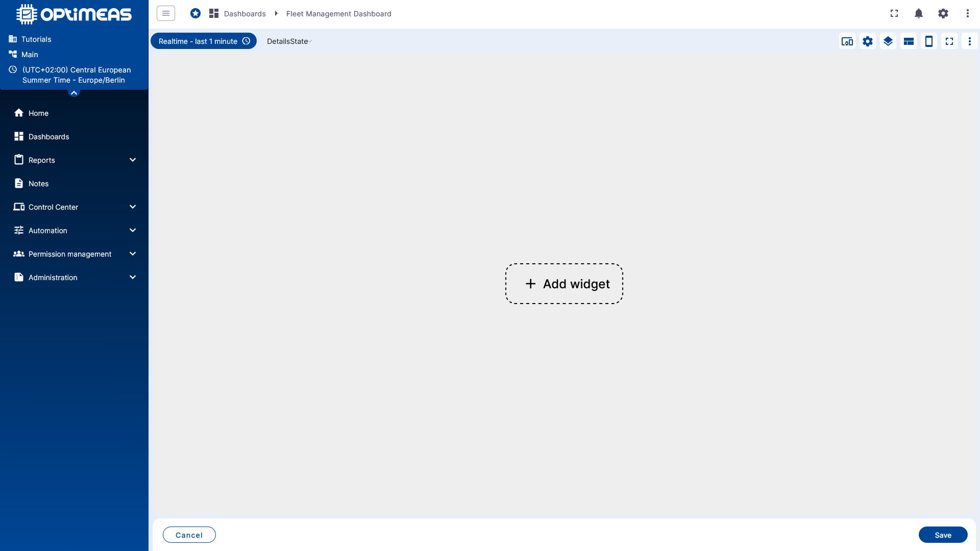Viewport: 980px width, 551px height.
Task: Click the favorite star icon in breadcrumb
Action: pos(195,13)
